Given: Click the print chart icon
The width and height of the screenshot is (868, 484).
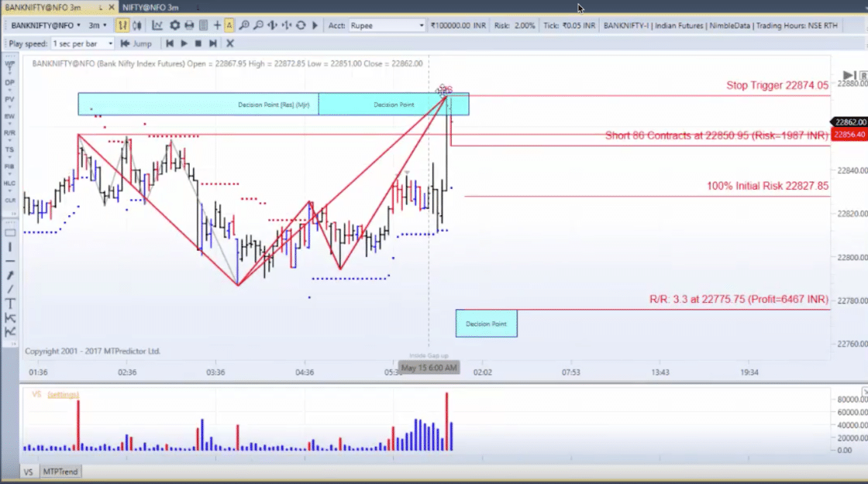Looking at the screenshot, I should [191, 26].
